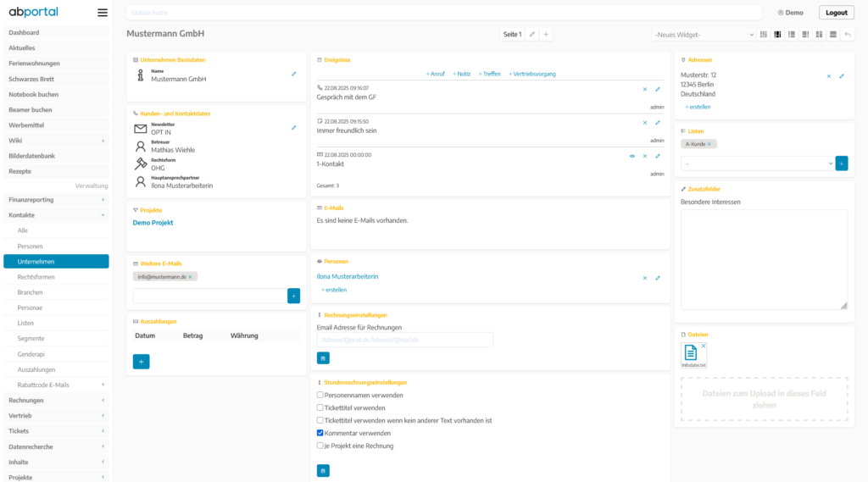Select Ferienwohnungen in the sidebar
Screen dimensions: 868x482
click(x=34, y=64)
